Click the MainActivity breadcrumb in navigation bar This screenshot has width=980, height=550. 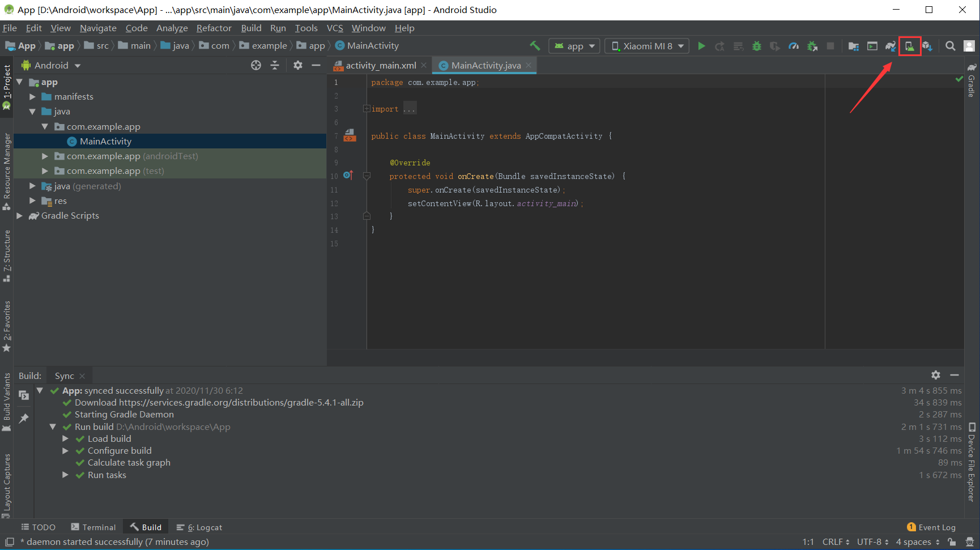coord(367,46)
